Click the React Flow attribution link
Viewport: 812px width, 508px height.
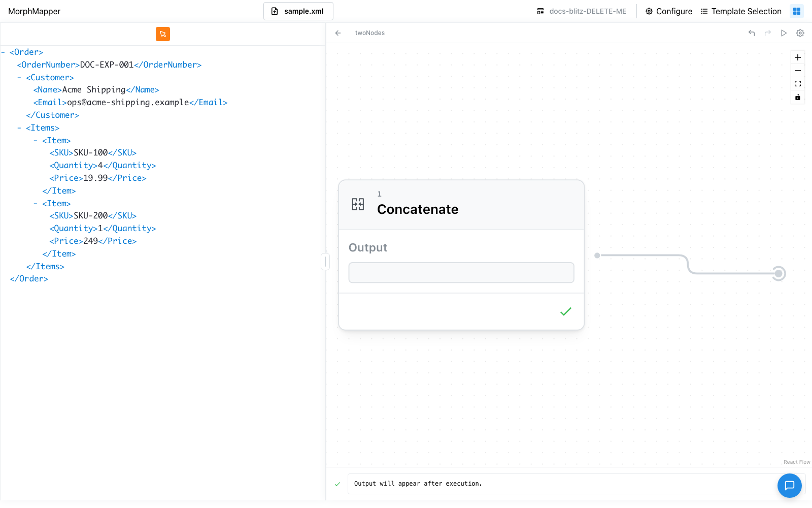click(797, 462)
